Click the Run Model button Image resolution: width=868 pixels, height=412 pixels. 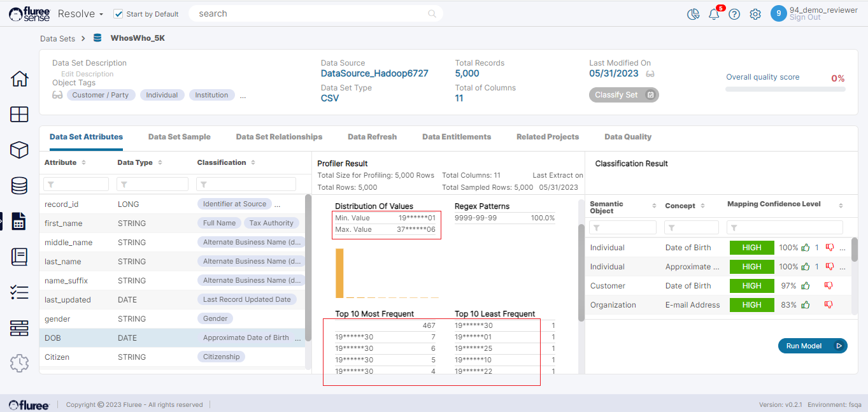(812, 346)
